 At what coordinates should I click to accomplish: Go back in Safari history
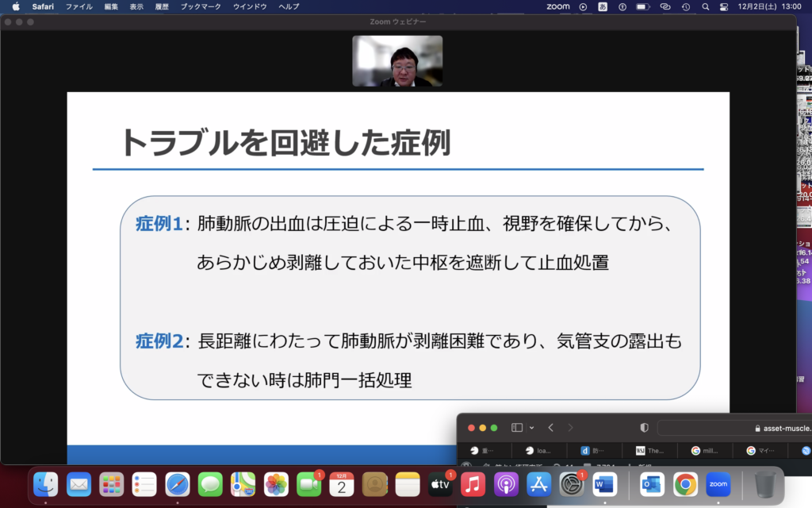pos(551,427)
